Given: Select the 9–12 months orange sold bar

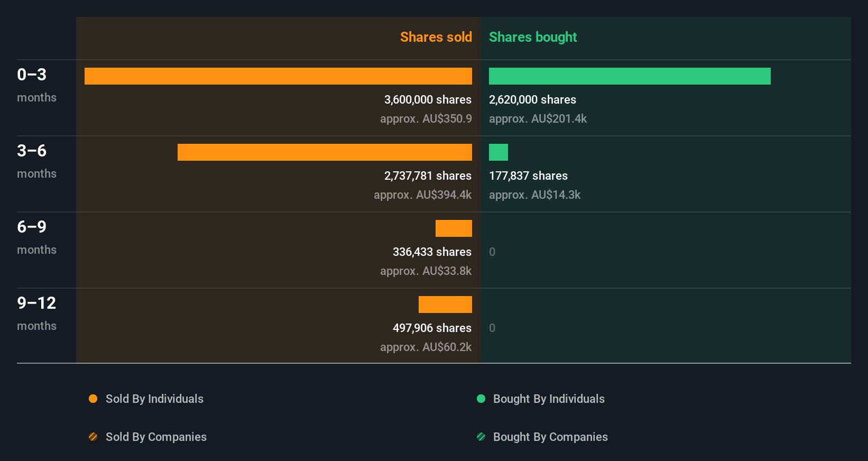Looking at the screenshot, I should tap(445, 305).
